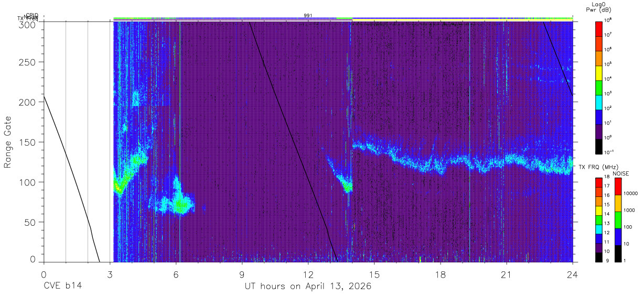Click tick label '15' on UT hours axis
Viewport: 644px width, 297px height.
point(374,275)
